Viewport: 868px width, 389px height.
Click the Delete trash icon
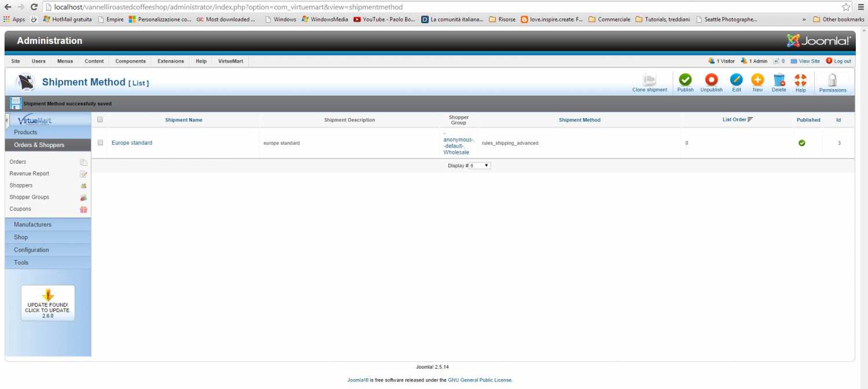pos(779,80)
